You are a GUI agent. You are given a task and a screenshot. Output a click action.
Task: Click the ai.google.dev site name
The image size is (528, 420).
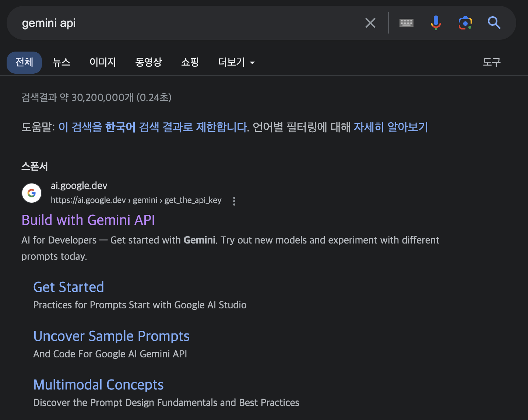tap(79, 186)
